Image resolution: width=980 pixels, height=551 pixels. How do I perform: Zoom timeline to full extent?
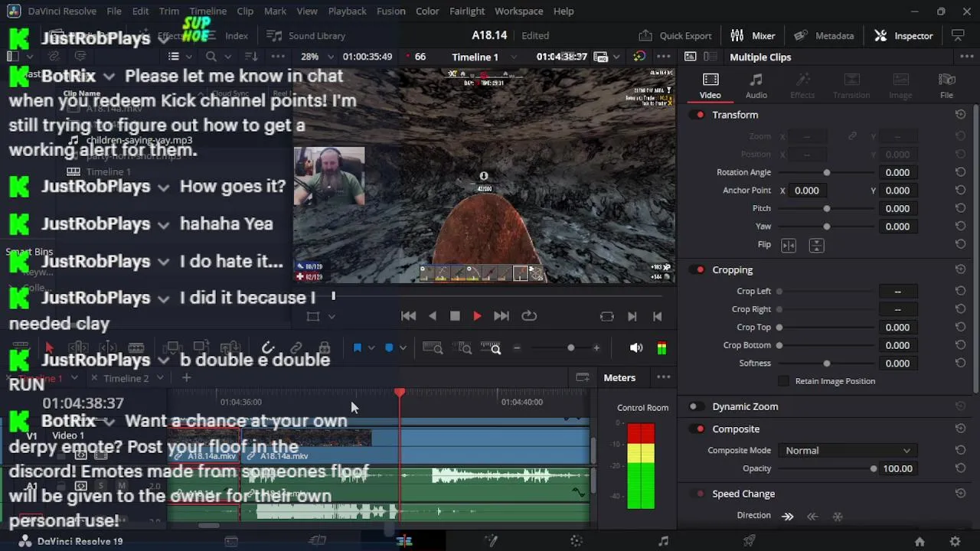click(x=433, y=348)
